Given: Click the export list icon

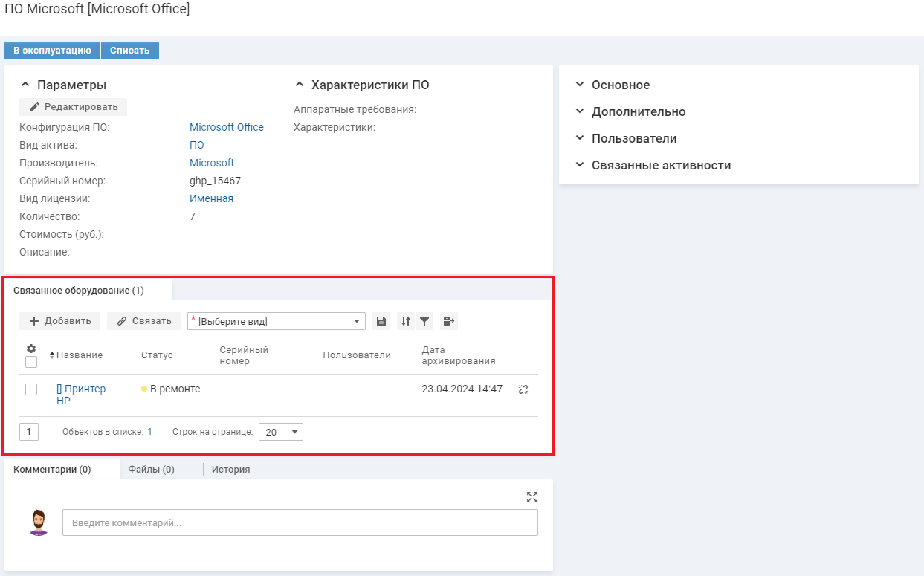Looking at the screenshot, I should tap(448, 321).
